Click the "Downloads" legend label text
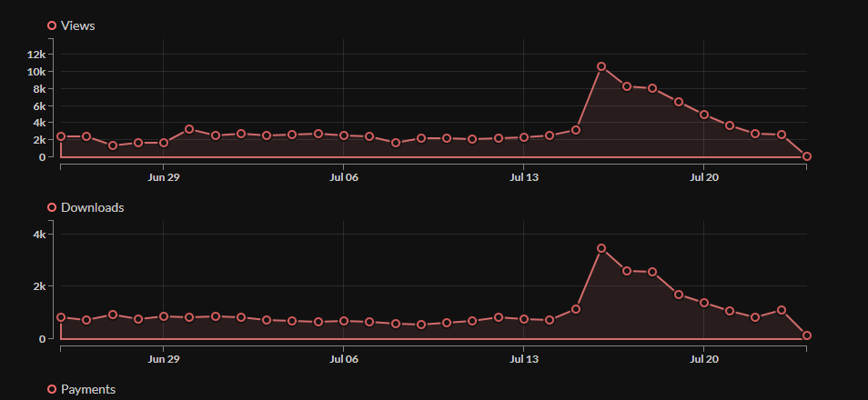 (x=93, y=207)
